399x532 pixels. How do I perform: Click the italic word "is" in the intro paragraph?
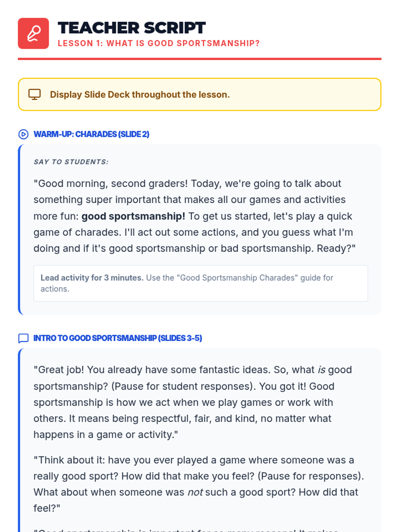click(x=322, y=370)
